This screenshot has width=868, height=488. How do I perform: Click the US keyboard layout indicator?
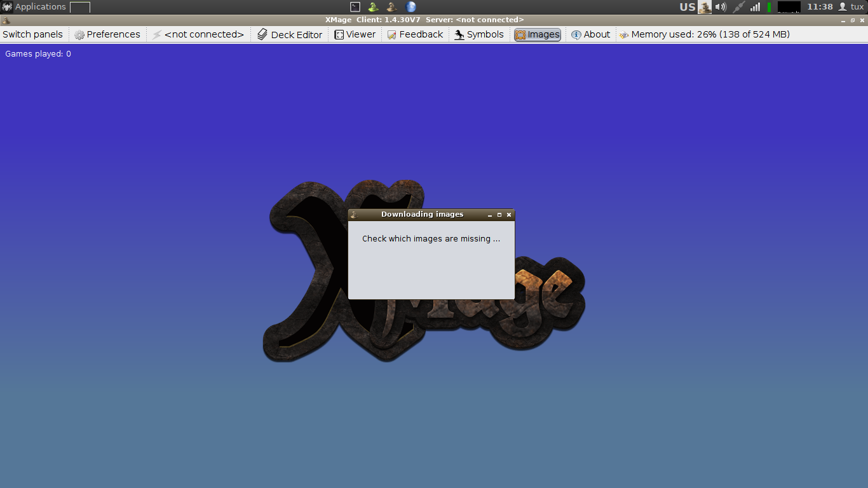pos(688,7)
